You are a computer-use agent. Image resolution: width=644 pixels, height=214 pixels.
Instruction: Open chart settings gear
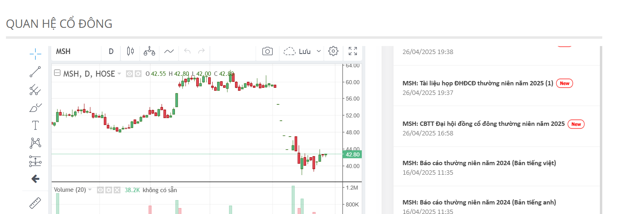[x=334, y=51]
